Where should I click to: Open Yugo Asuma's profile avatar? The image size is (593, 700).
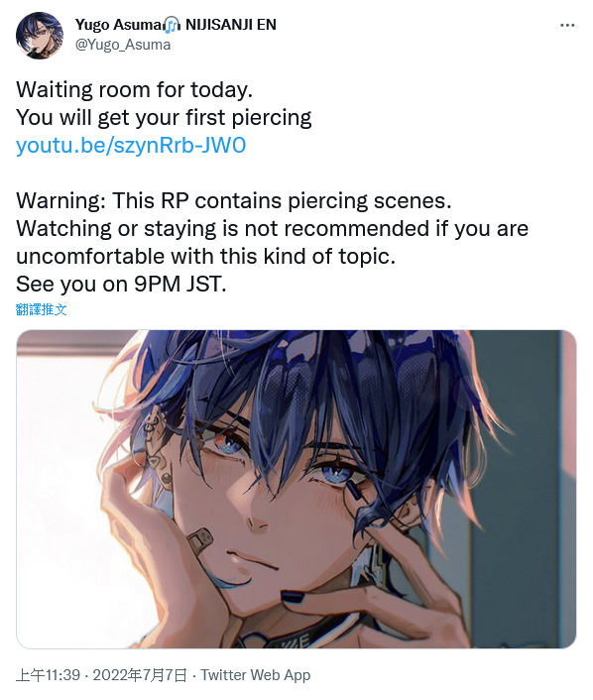click(40, 36)
